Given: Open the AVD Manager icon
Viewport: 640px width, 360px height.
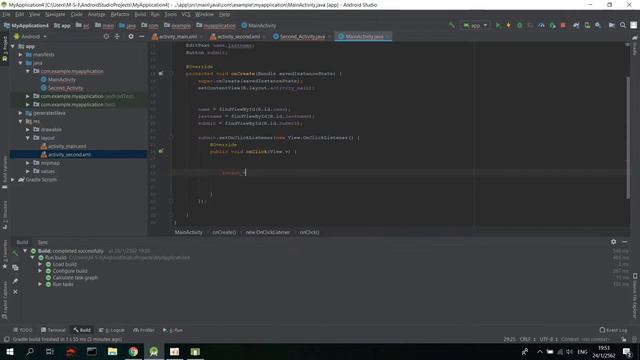Looking at the screenshot, I should tap(587, 25).
